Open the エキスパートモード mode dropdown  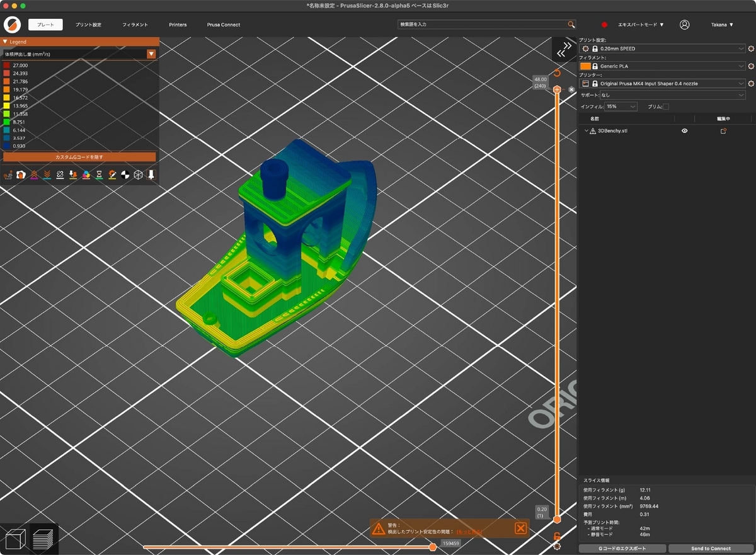(x=641, y=25)
